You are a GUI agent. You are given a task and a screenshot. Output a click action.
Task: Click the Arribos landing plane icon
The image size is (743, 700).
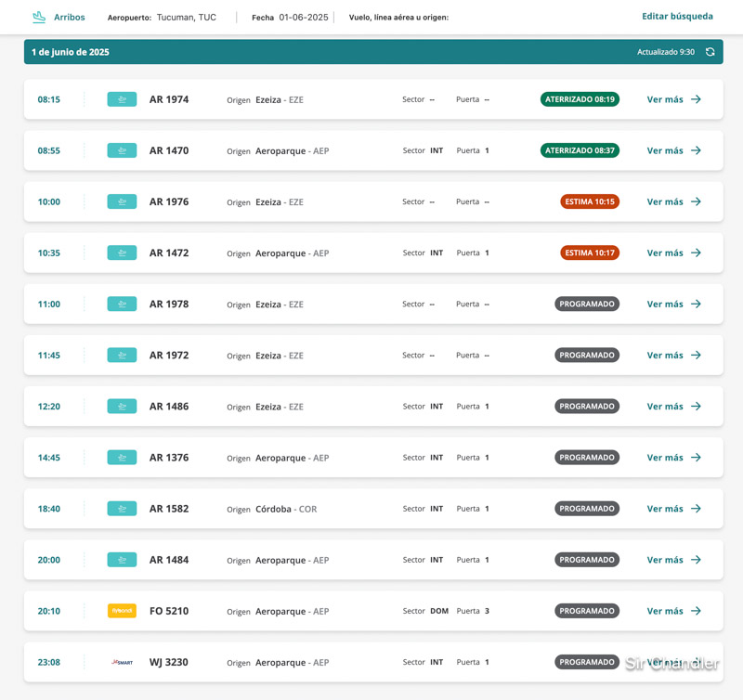pyautogui.click(x=39, y=17)
